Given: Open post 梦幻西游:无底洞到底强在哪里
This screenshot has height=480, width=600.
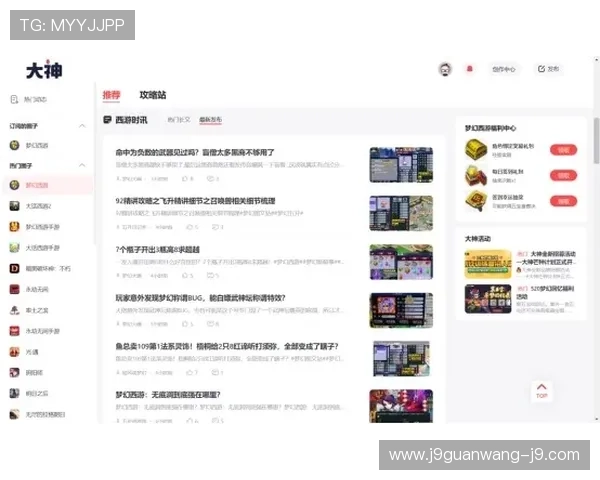Looking at the screenshot, I should click(x=168, y=395).
